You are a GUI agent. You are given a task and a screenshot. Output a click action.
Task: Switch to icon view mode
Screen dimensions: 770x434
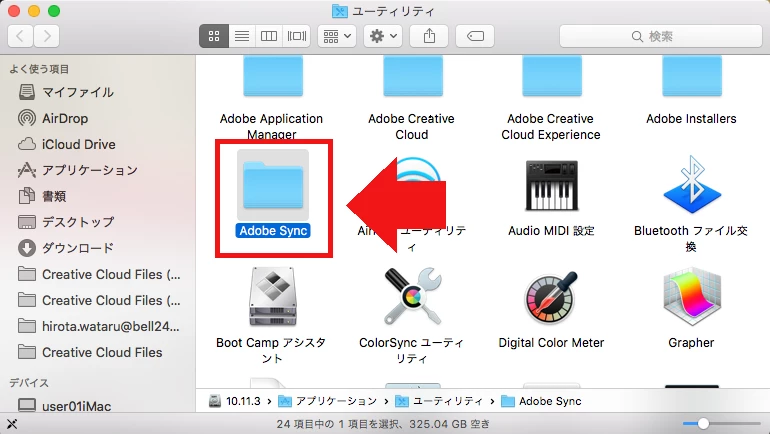(x=214, y=36)
